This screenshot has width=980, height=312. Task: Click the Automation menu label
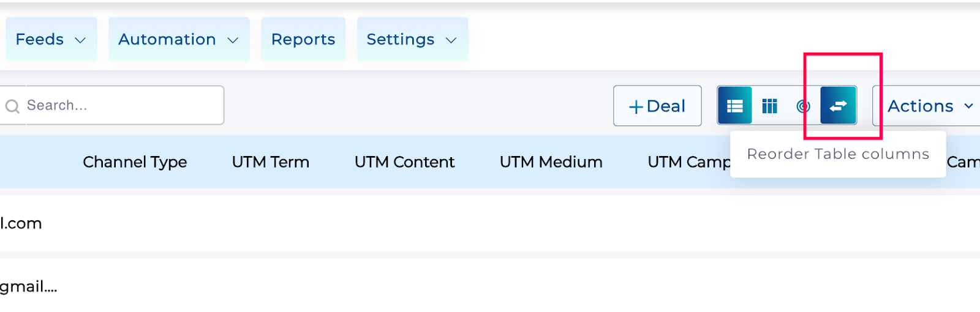[167, 39]
